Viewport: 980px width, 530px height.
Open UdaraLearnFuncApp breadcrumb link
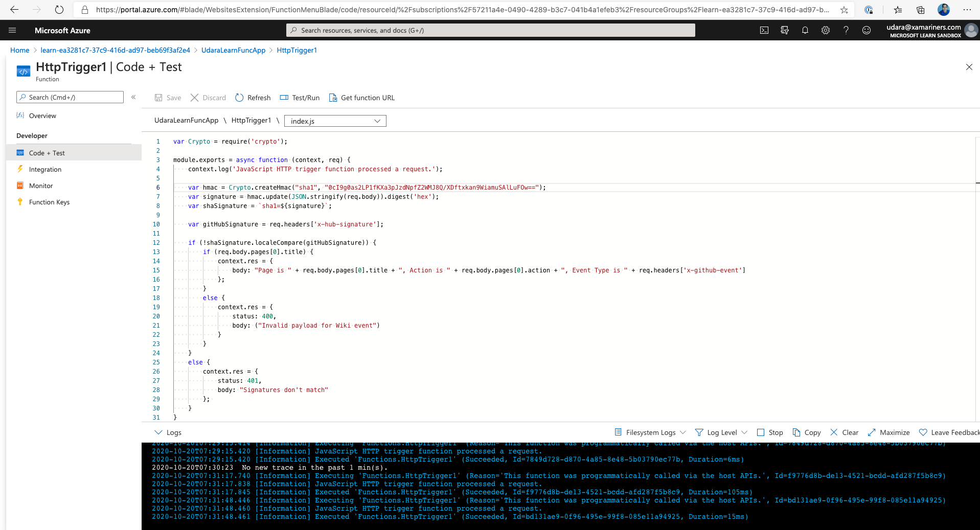233,50
